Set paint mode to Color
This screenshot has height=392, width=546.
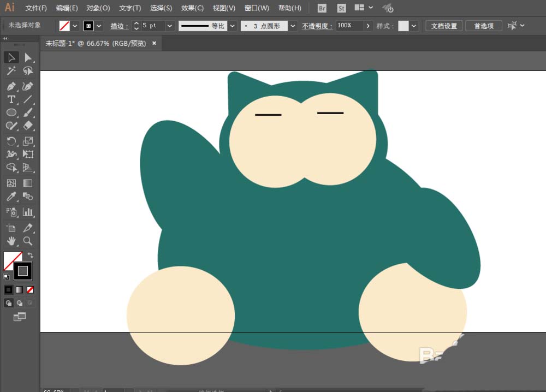(x=8, y=290)
